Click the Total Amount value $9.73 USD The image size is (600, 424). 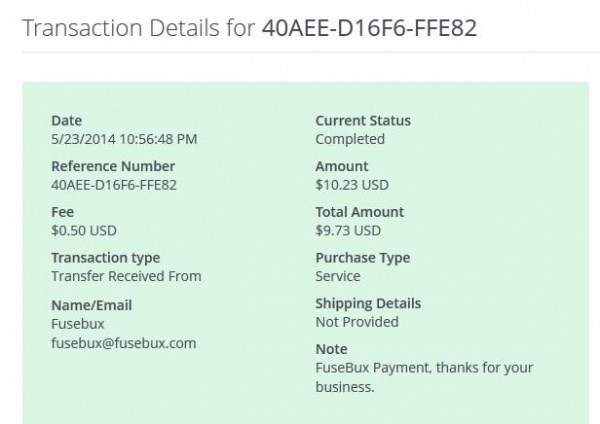click(x=349, y=231)
